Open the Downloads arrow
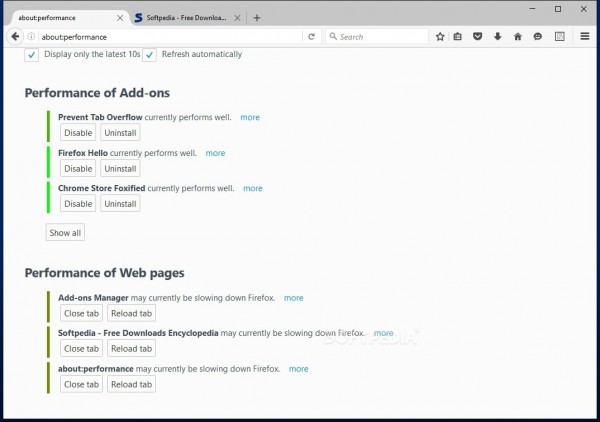This screenshot has height=422, width=600. 497,37
